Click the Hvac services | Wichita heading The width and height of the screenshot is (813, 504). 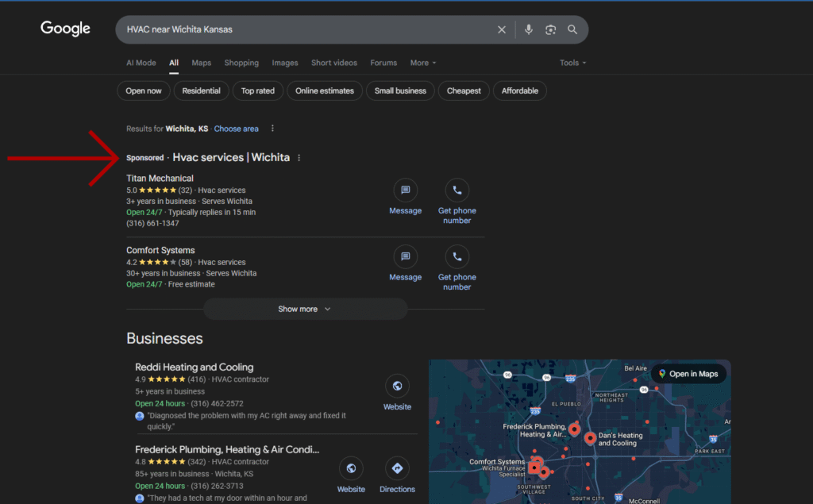click(x=231, y=158)
